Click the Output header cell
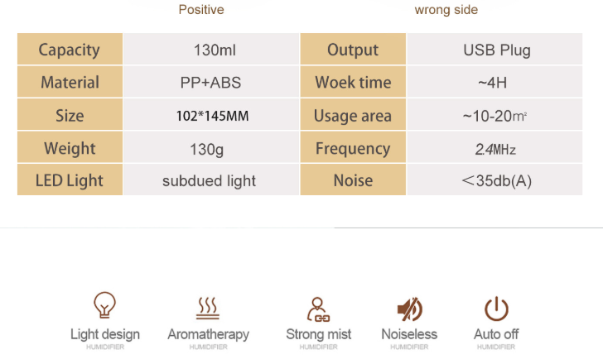The height and width of the screenshot is (364, 603). click(353, 49)
